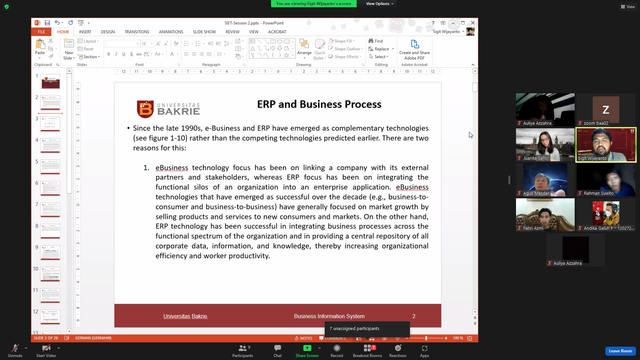Viewport: 640px width, 360px height.
Task: Click Juanita Safitri's video tile
Action: click(545, 145)
